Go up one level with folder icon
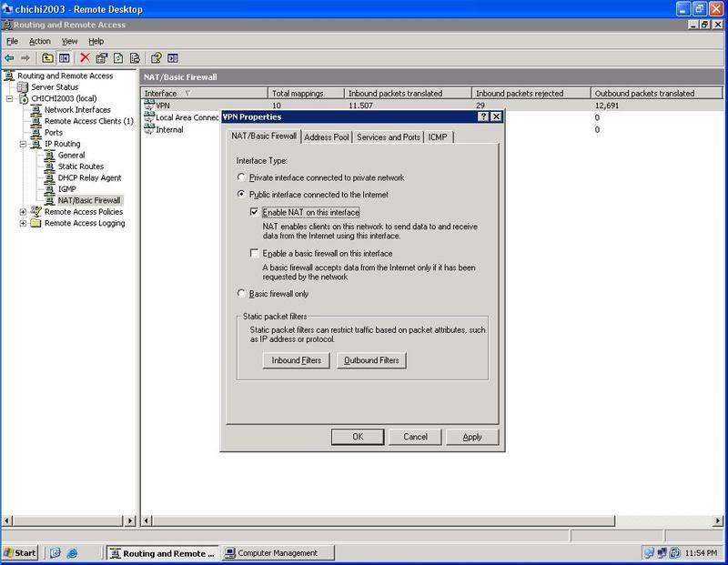 click(x=47, y=58)
